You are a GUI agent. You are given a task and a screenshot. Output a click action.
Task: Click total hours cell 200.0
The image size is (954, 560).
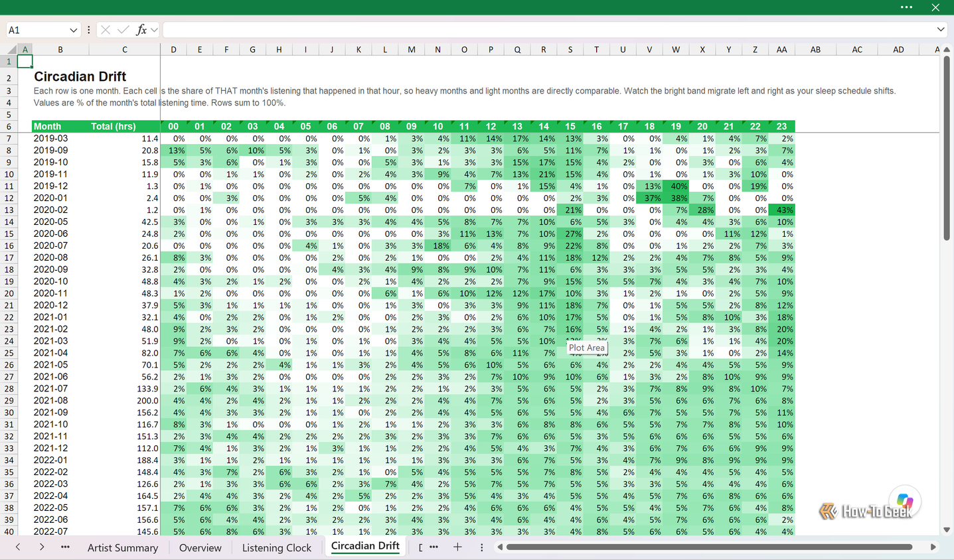[x=124, y=401]
